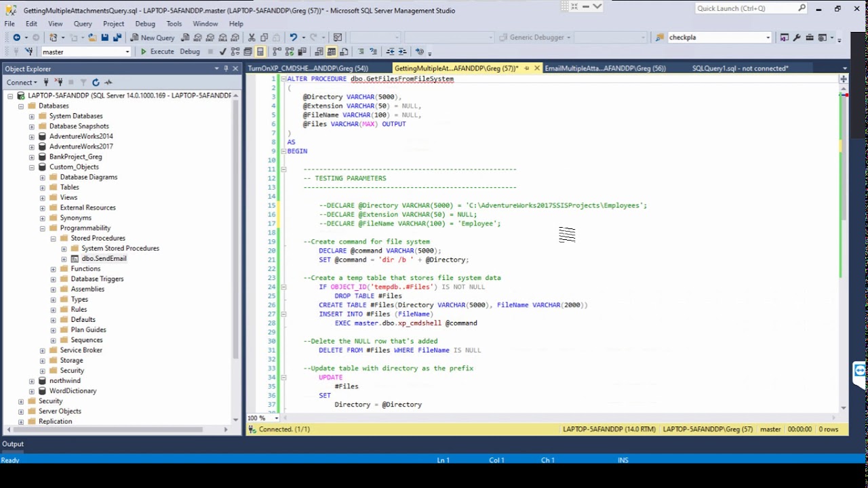Click Decrease Indent icon

[391, 52]
